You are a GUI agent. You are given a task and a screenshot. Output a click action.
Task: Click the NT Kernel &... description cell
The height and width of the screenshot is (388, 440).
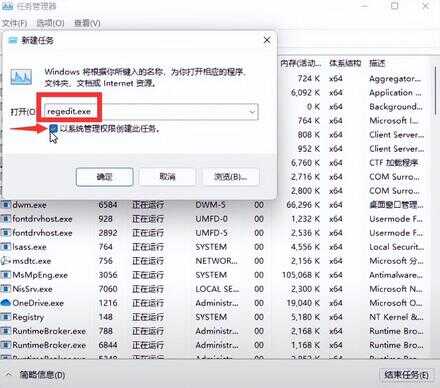click(396, 317)
